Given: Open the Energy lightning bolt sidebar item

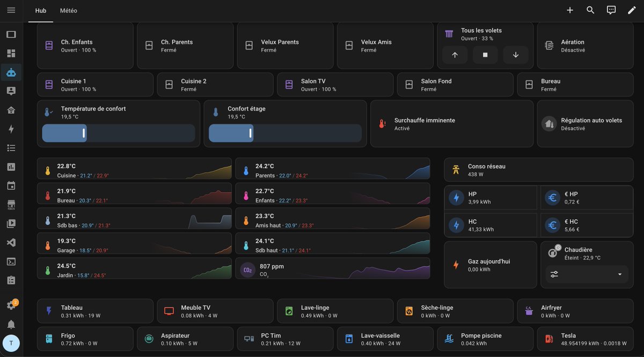Looking at the screenshot, I should point(11,129).
